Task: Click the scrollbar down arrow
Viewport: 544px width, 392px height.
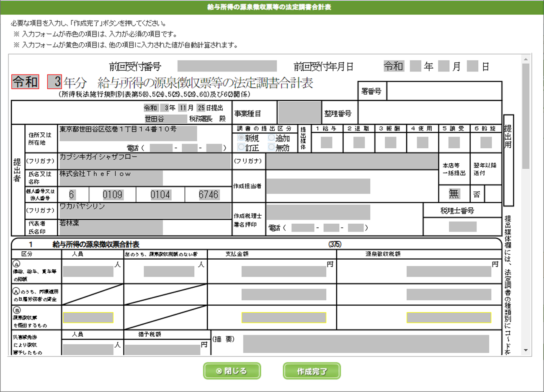Action: pos(526,351)
